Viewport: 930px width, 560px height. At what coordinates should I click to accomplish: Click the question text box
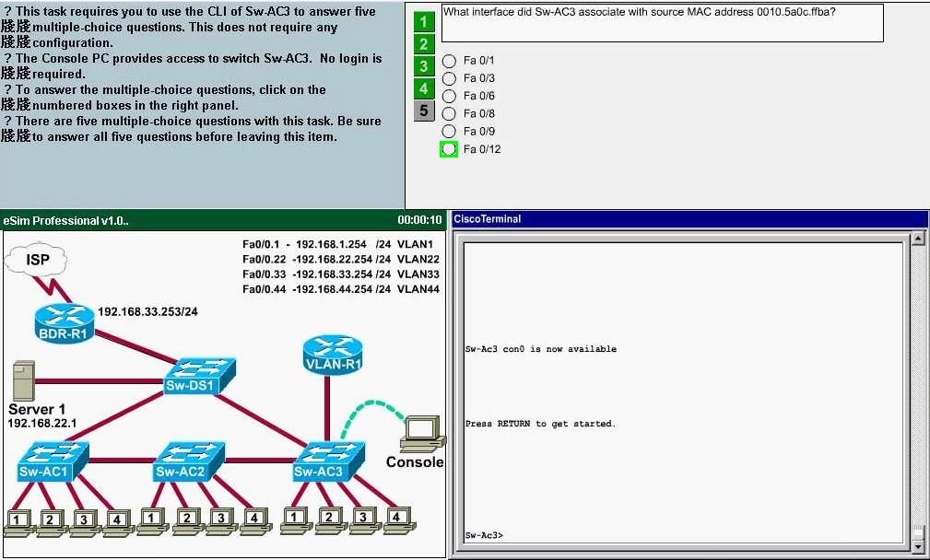pyautogui.click(x=663, y=23)
